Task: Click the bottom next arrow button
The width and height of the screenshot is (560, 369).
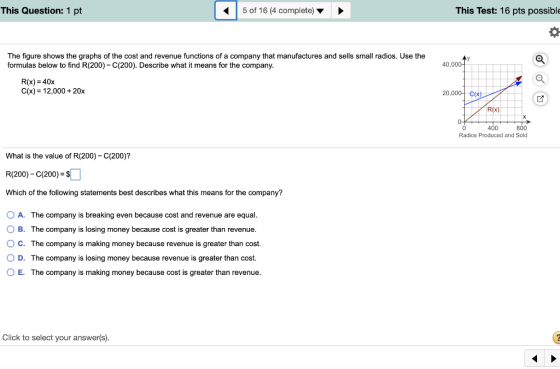Action: 552,358
